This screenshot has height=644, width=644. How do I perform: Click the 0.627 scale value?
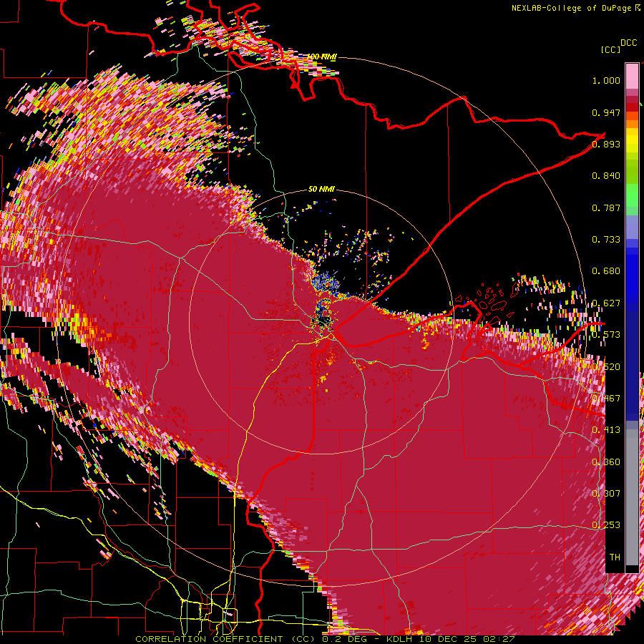[x=606, y=303]
